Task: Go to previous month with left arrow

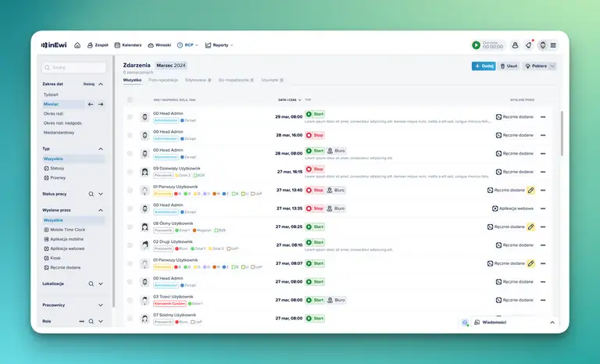Action: 91,104
